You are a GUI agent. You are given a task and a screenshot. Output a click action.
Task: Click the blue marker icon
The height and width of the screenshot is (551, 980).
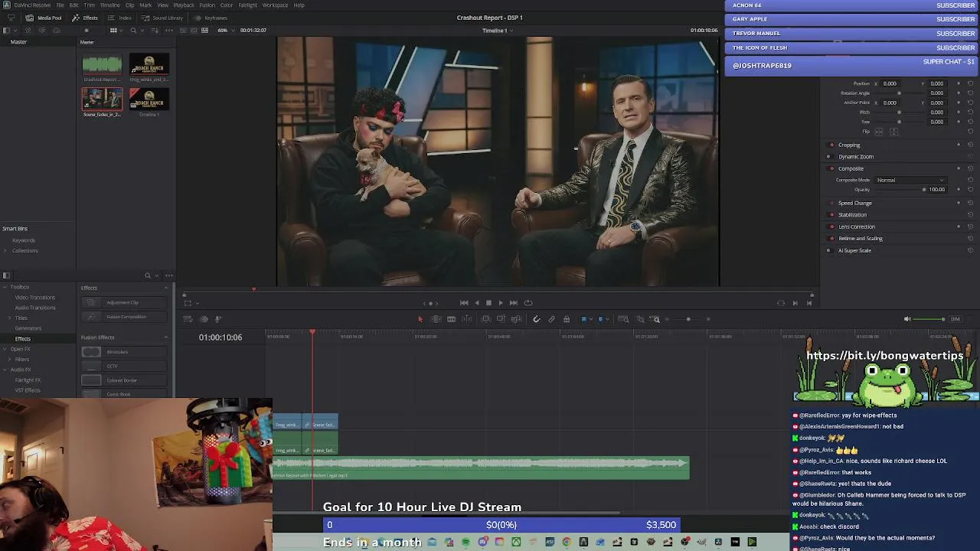tap(600, 319)
